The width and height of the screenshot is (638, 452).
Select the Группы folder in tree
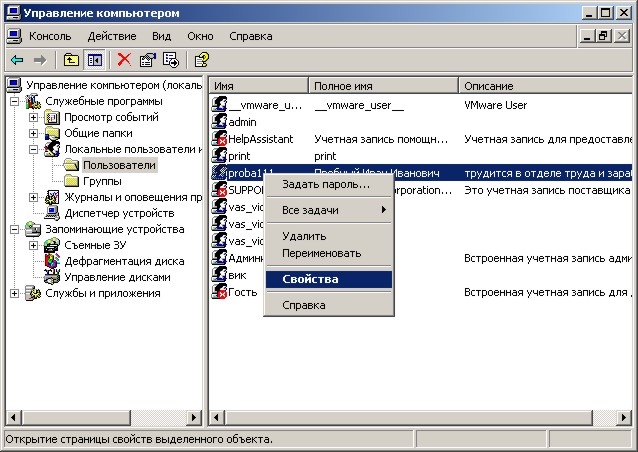pos(102,181)
